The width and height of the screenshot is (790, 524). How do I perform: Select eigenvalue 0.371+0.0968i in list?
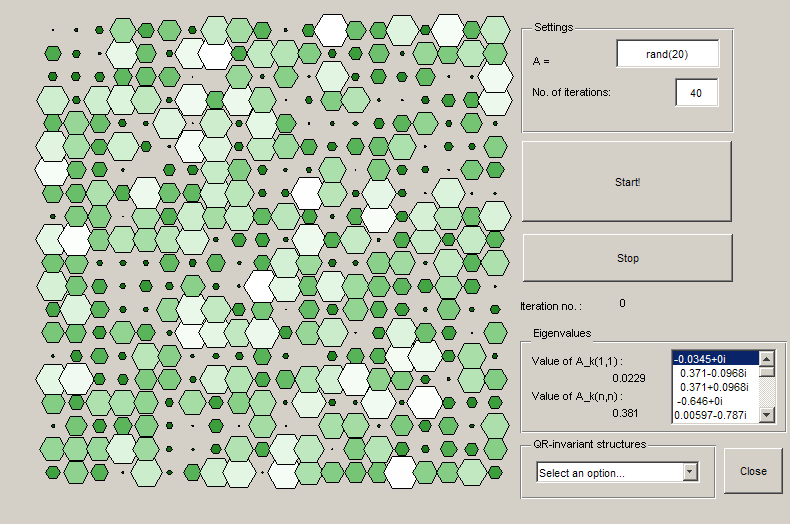[715, 387]
